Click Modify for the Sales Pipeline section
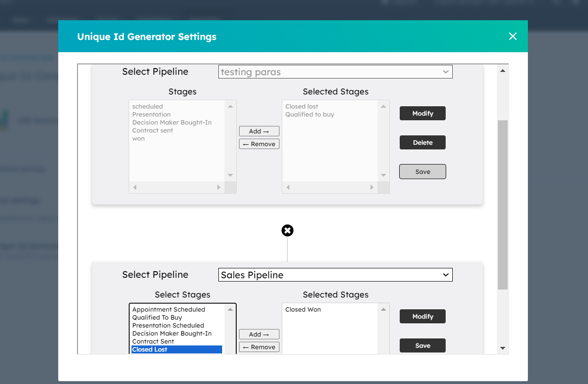Screen dimensions: 588x384 pos(422,316)
